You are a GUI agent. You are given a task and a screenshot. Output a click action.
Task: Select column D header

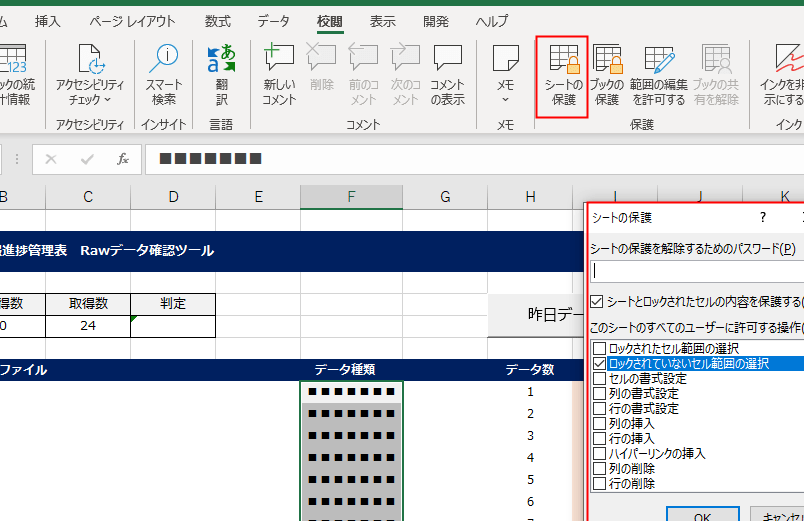tap(173, 197)
